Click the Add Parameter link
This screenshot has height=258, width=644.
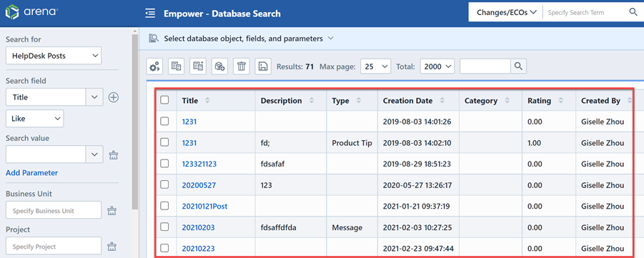click(31, 173)
